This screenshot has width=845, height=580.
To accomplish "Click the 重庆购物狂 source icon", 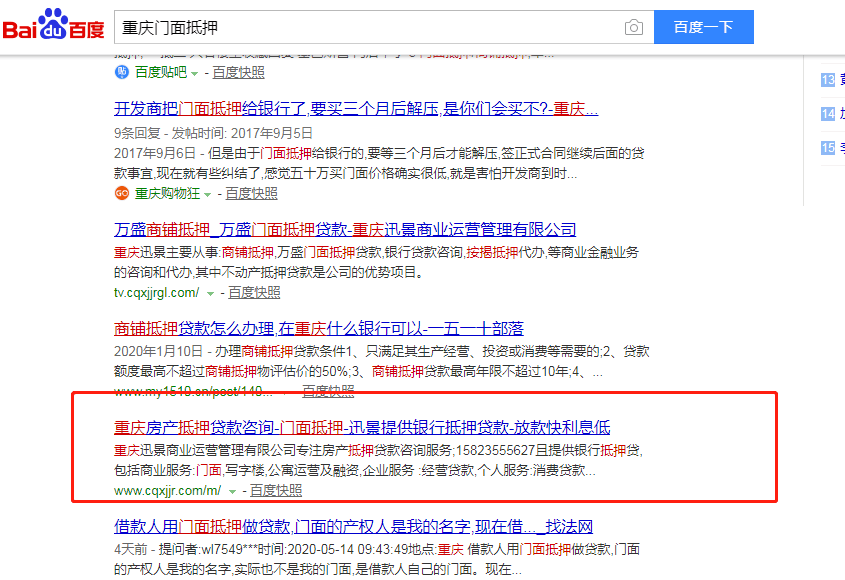I will coord(121,193).
